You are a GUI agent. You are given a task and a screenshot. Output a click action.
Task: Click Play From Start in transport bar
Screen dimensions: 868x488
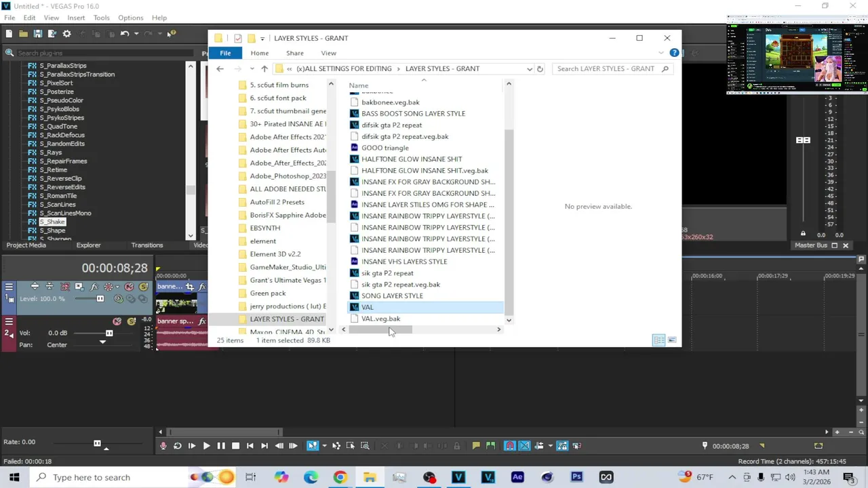coord(192,445)
